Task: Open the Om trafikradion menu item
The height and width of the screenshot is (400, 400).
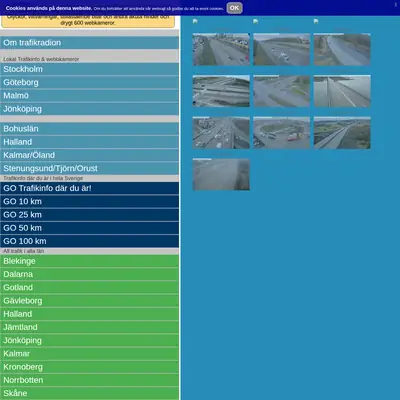Action: [89, 43]
